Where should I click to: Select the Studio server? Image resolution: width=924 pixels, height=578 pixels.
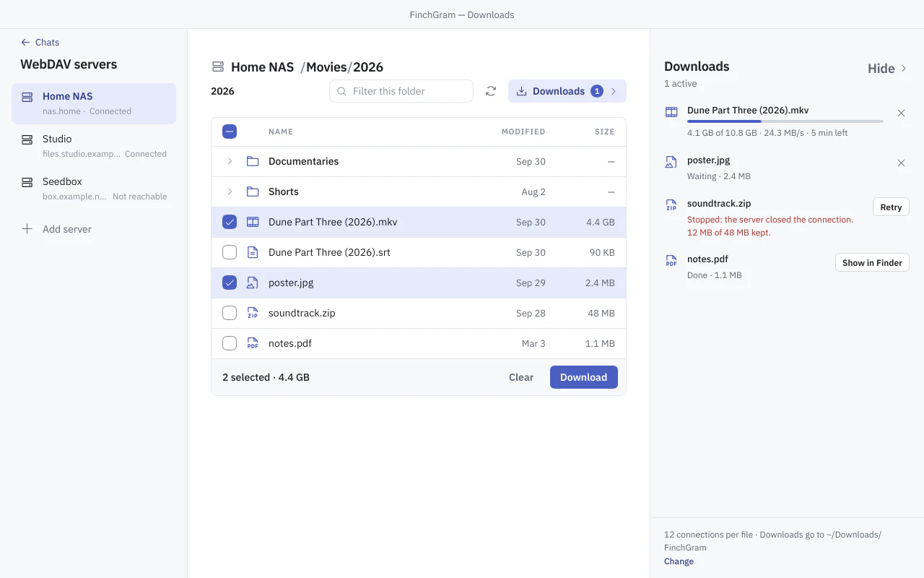coord(94,146)
